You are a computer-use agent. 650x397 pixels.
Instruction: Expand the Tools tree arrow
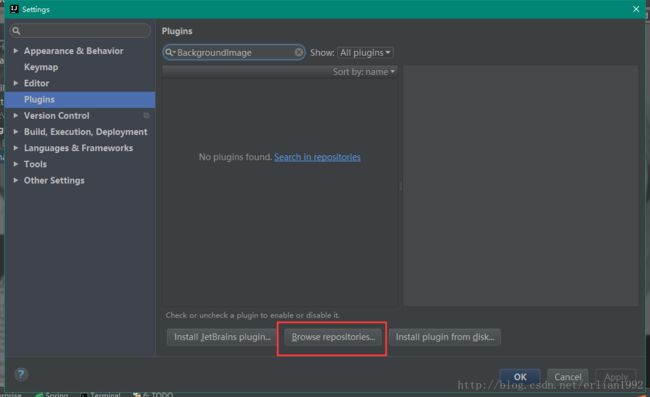[x=15, y=164]
